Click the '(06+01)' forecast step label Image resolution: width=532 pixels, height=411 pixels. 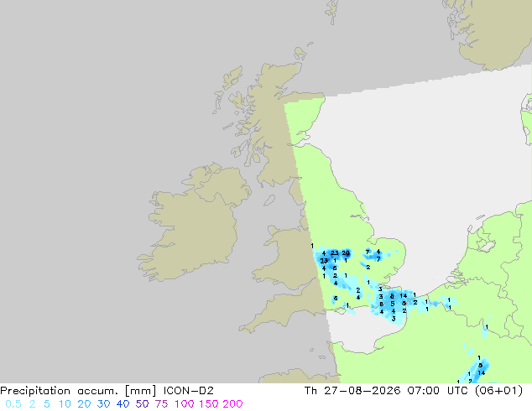[x=498, y=391]
